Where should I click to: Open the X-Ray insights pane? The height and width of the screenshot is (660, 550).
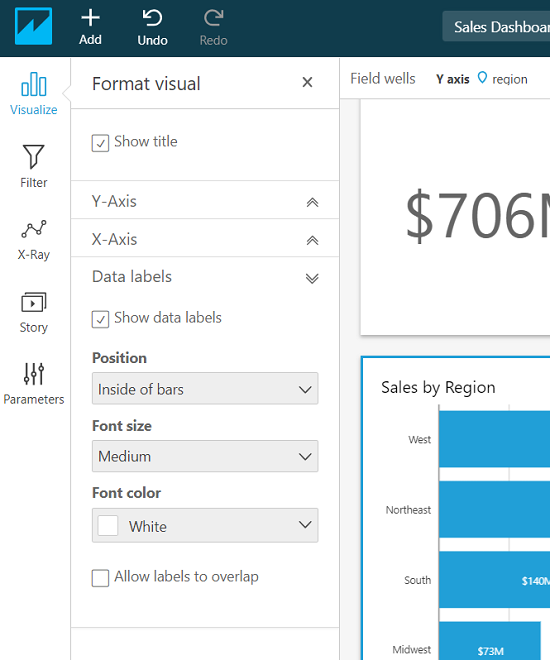pos(34,240)
